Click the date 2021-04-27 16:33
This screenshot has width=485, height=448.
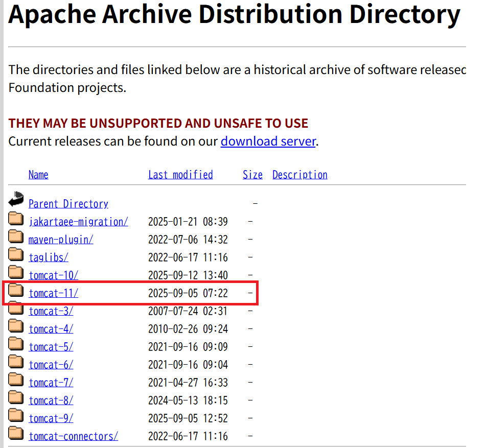pyautogui.click(x=188, y=383)
